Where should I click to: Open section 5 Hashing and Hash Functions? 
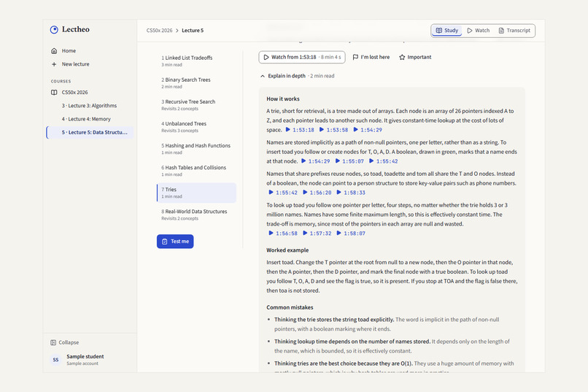click(x=196, y=148)
